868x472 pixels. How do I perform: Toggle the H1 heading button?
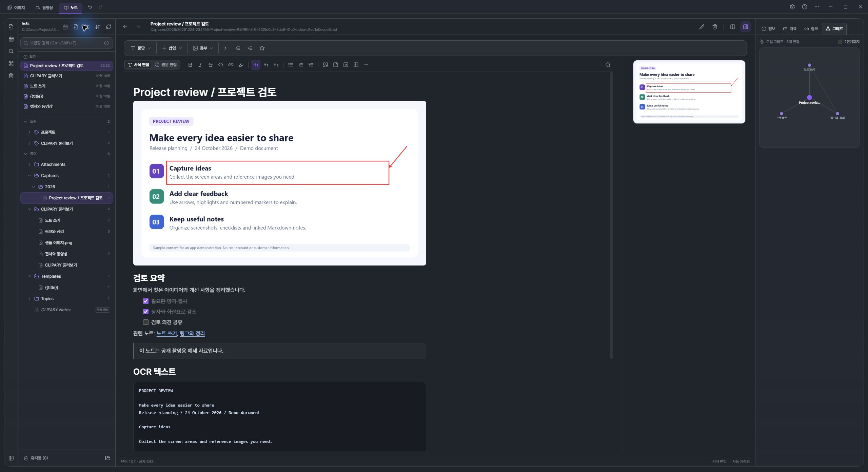tap(256, 65)
